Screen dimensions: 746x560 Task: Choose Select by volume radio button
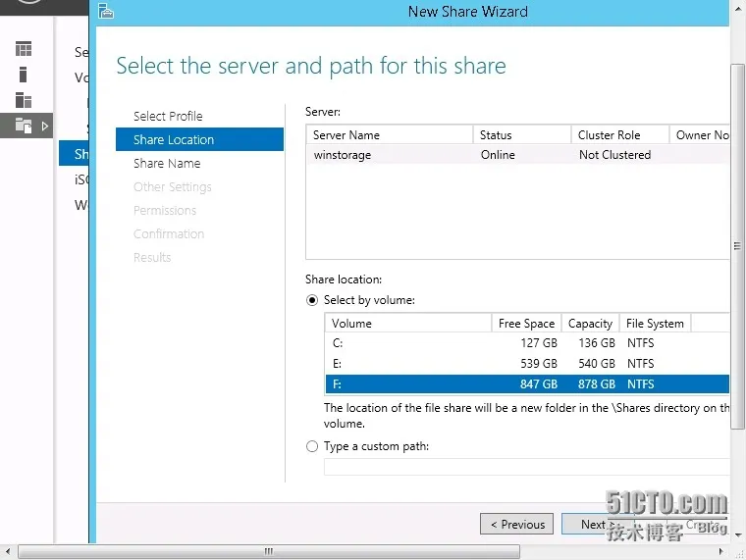point(312,300)
